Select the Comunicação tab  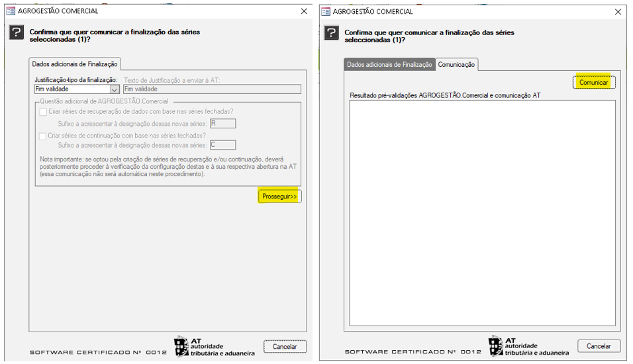click(x=457, y=65)
